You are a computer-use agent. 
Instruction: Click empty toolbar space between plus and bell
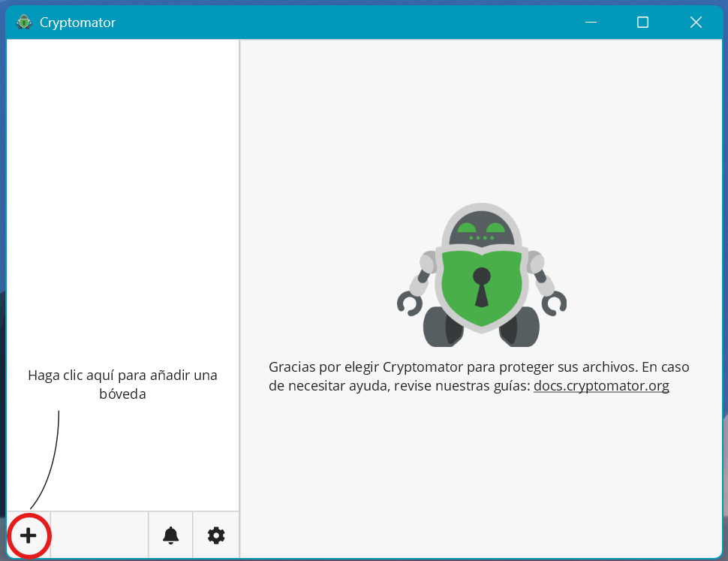tap(100, 535)
